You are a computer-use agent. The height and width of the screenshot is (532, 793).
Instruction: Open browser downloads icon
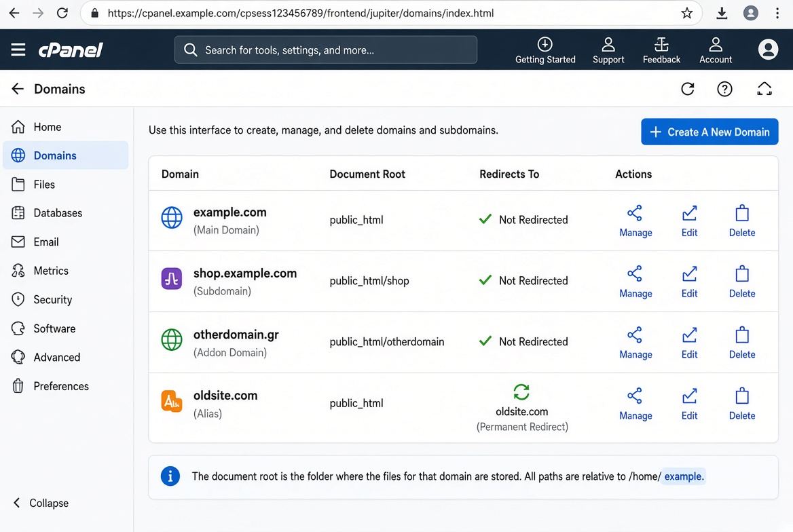[722, 13]
